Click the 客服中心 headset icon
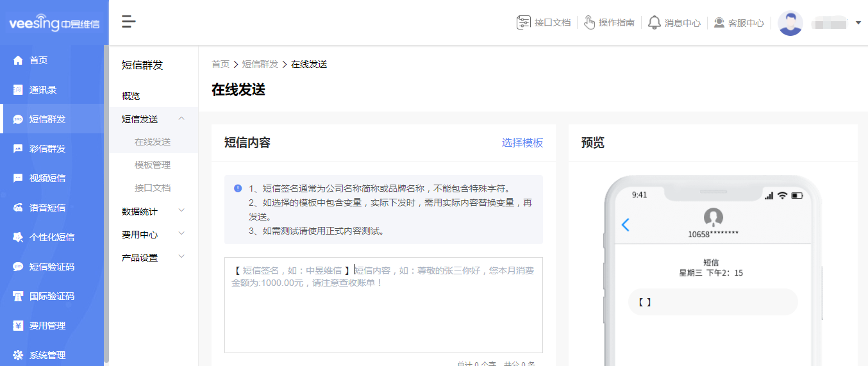 pos(719,22)
